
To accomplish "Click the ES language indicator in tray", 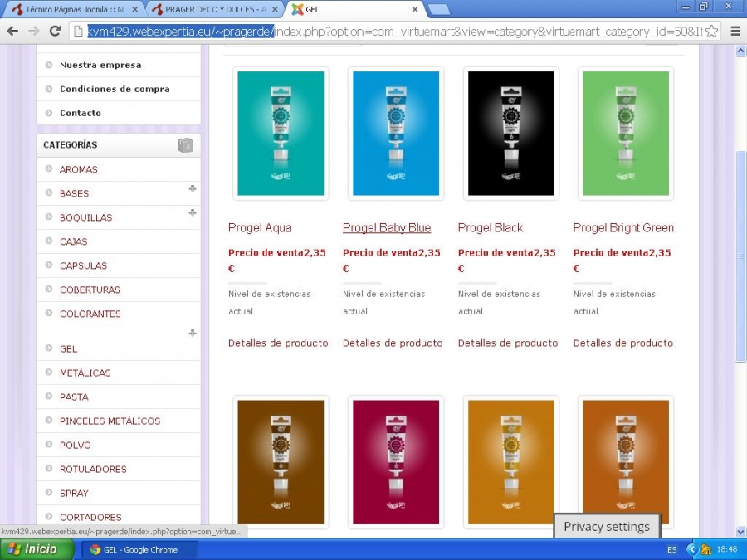I will (x=671, y=550).
